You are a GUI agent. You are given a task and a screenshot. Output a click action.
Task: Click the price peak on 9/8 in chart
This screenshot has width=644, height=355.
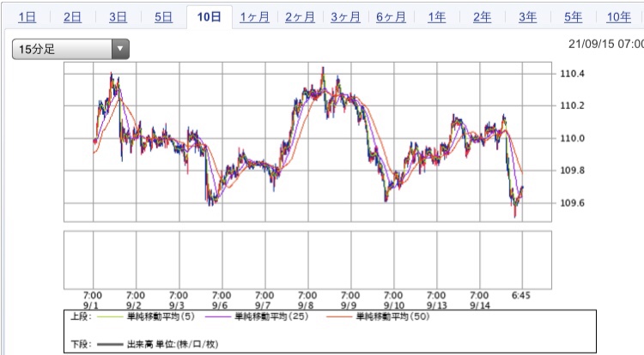(x=323, y=69)
